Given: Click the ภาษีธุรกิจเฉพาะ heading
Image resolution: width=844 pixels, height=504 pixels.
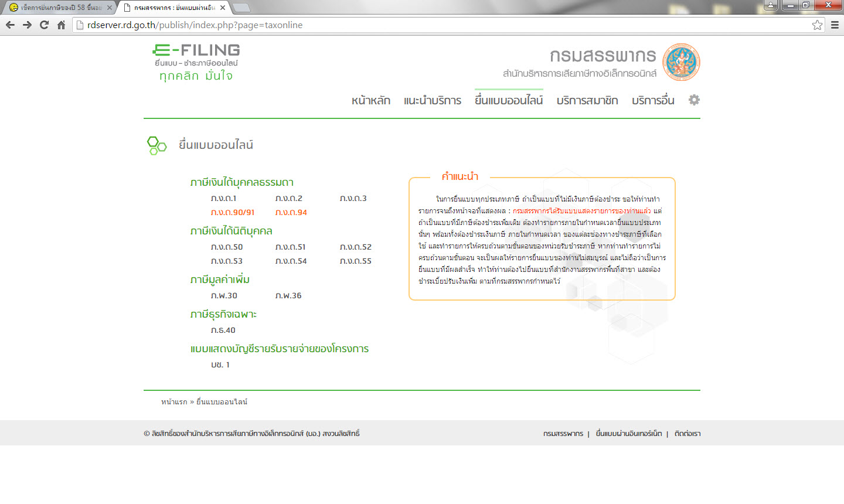Looking at the screenshot, I should tap(224, 314).
